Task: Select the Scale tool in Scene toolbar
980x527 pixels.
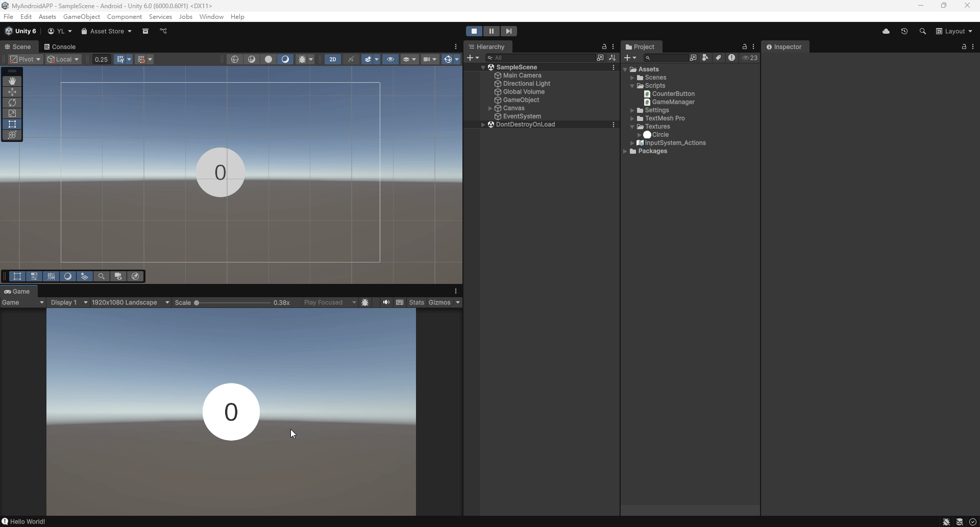Action: coord(12,113)
